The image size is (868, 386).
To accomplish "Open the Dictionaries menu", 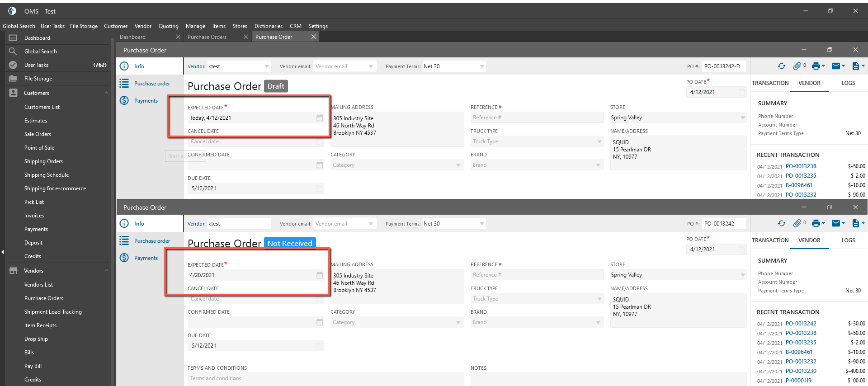I will pos(268,26).
